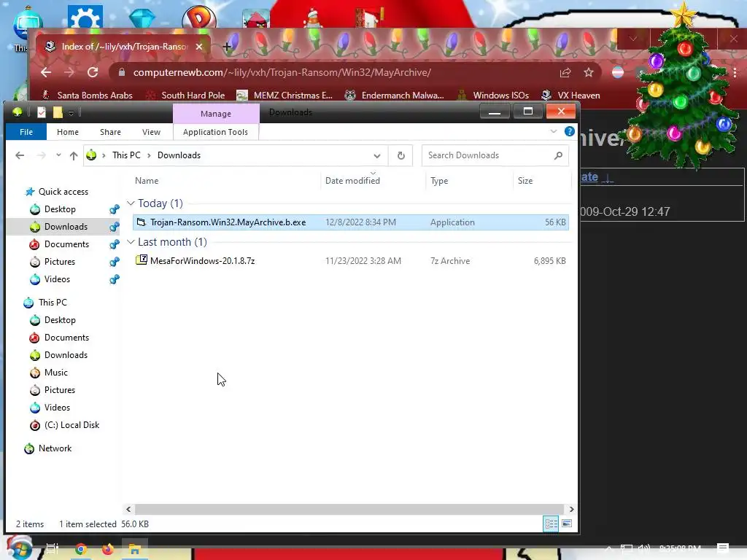
Task: Unpin Videos from Quick access
Action: 115,279
